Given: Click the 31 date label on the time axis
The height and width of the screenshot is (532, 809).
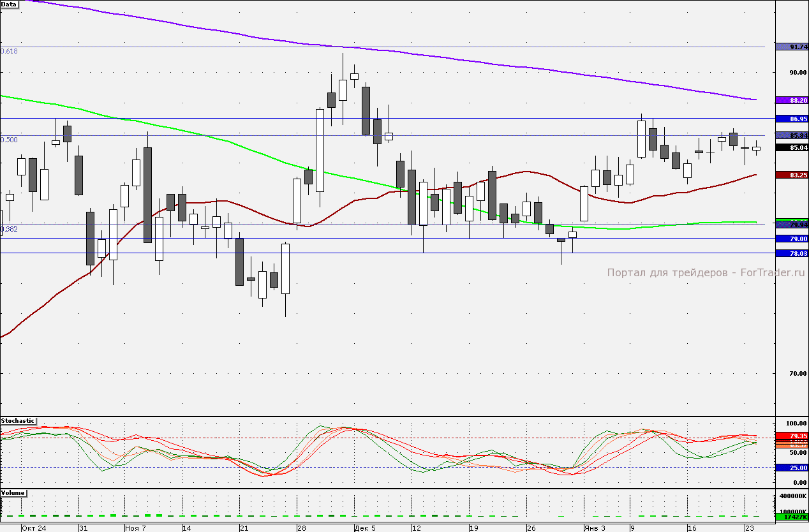Looking at the screenshot, I should (83, 528).
